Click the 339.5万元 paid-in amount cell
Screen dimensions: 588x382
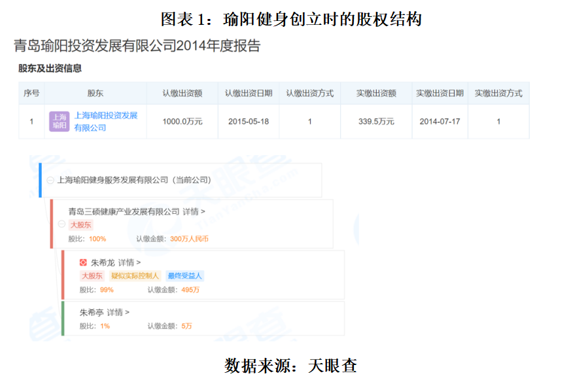[376, 122]
